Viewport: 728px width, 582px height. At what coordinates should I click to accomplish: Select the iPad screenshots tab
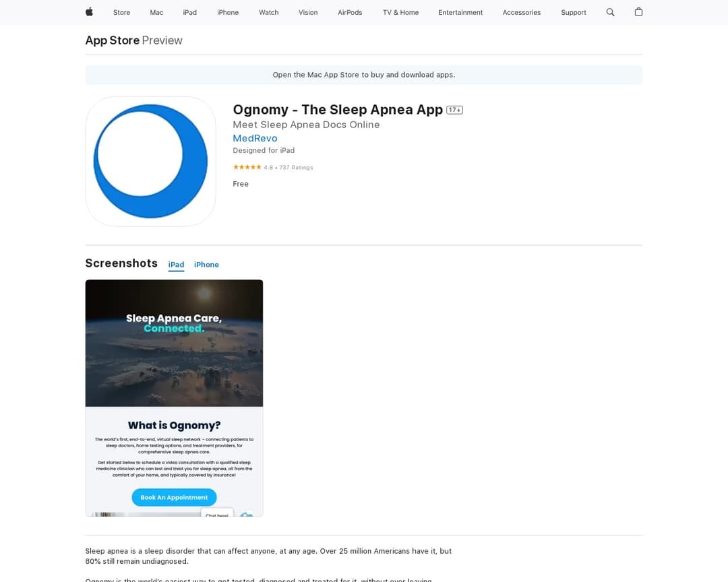point(176,264)
